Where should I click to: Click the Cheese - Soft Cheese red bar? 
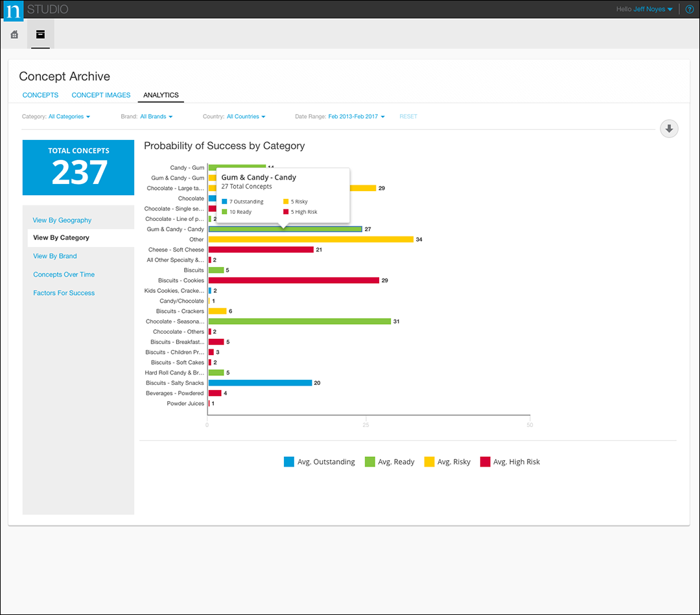(x=261, y=249)
